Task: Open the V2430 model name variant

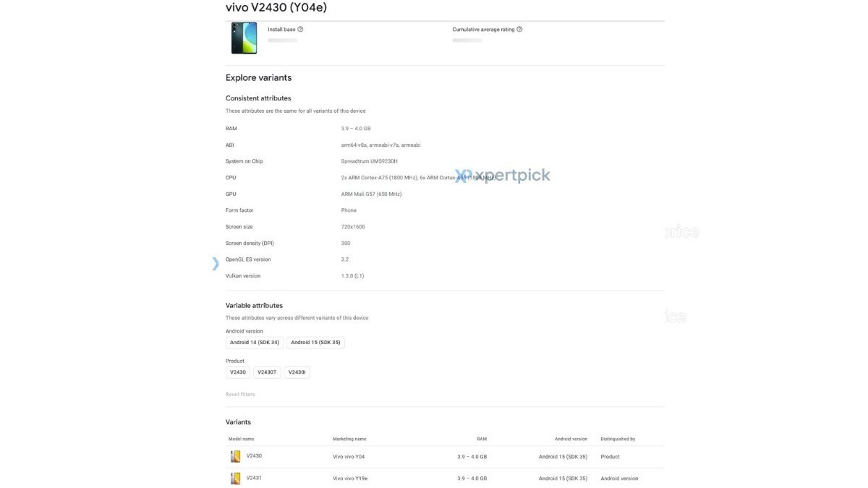Action: coord(254,456)
